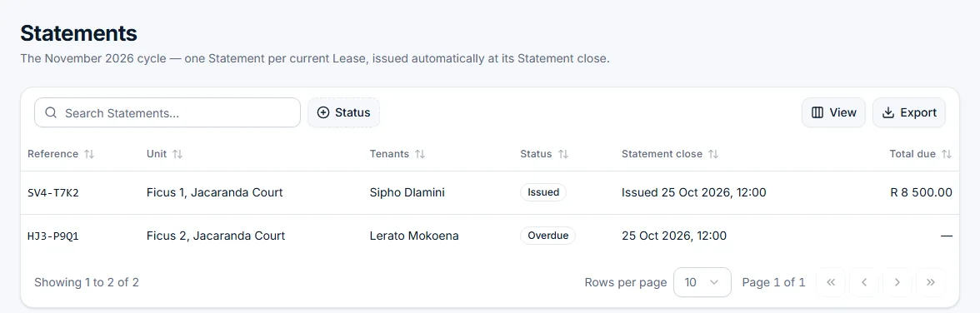
Task: Click sort arrows icon beside Unit
Action: [x=177, y=154]
